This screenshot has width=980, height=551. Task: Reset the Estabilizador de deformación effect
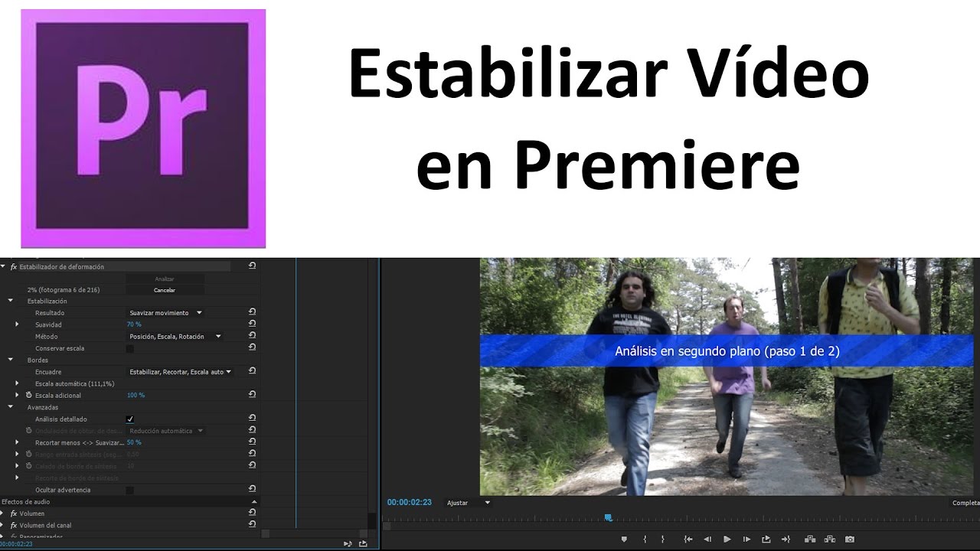[x=252, y=266]
